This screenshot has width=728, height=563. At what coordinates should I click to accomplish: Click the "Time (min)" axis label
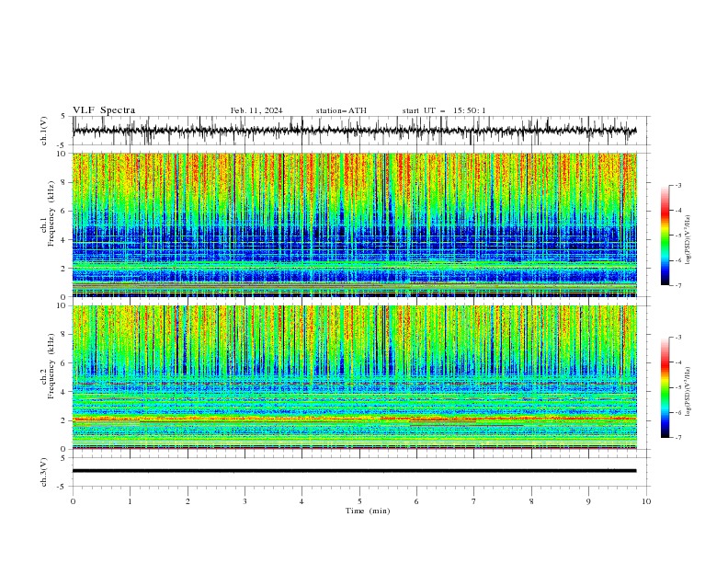(x=368, y=511)
